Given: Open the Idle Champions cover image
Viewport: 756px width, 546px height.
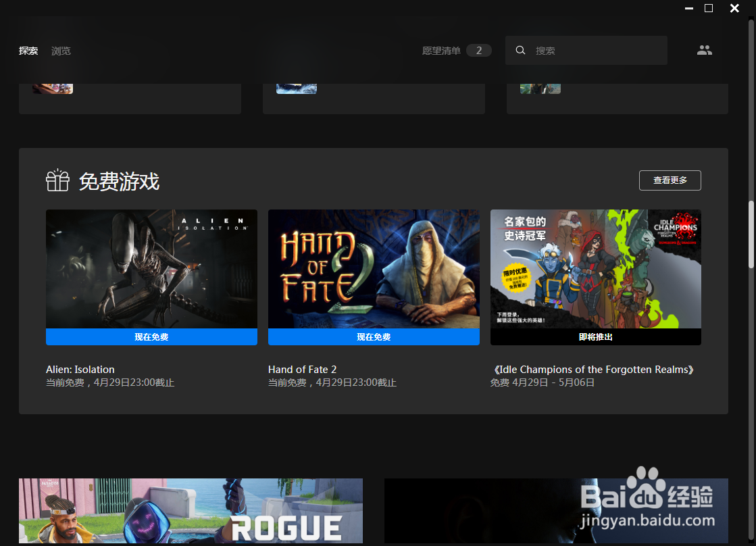Looking at the screenshot, I should [x=595, y=269].
